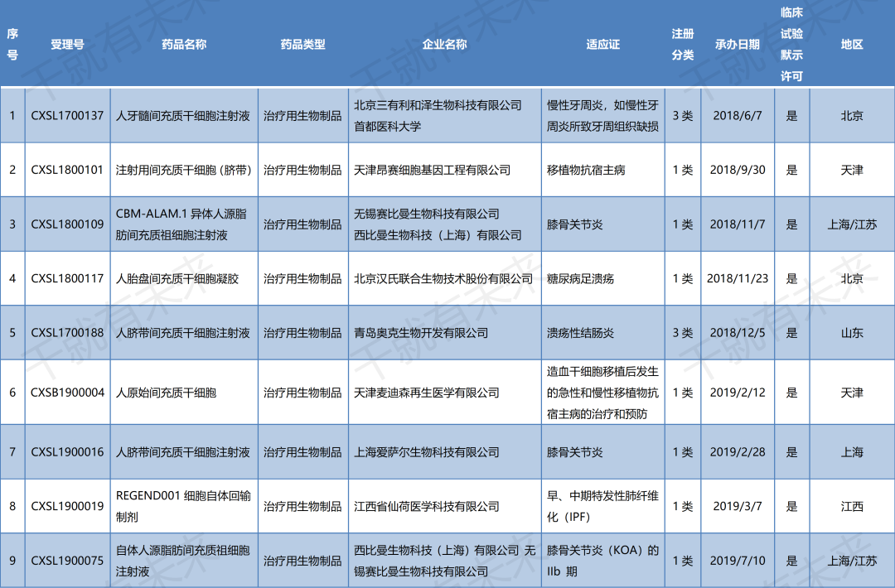Select company 青岛奥克生物开发有限公司
The image size is (895, 588).
(x=421, y=333)
